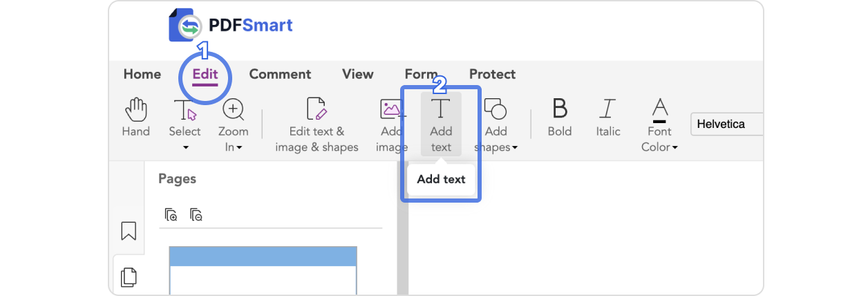Viewport: 868px width, 296px height.
Task: Click the PDFSmart logo
Action: [231, 26]
